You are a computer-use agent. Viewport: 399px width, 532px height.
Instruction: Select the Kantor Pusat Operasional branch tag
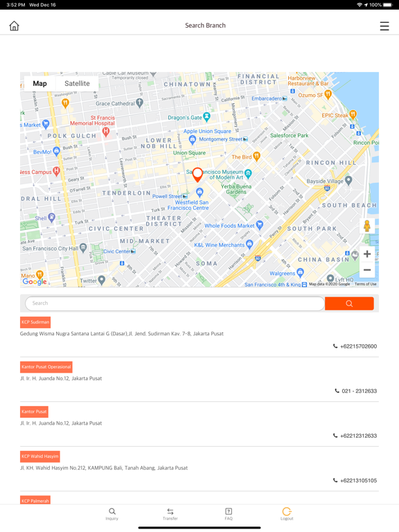click(46, 366)
